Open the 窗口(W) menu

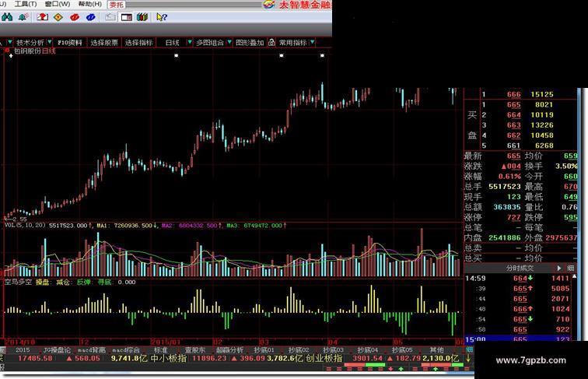click(58, 4)
